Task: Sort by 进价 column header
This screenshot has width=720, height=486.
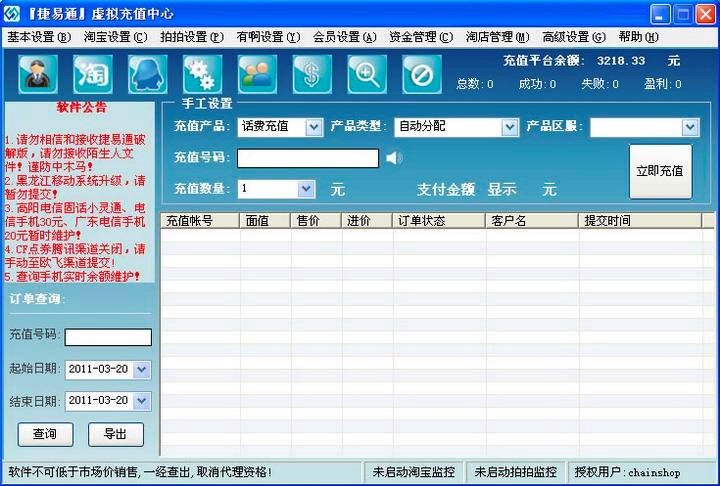Action: pos(367,221)
